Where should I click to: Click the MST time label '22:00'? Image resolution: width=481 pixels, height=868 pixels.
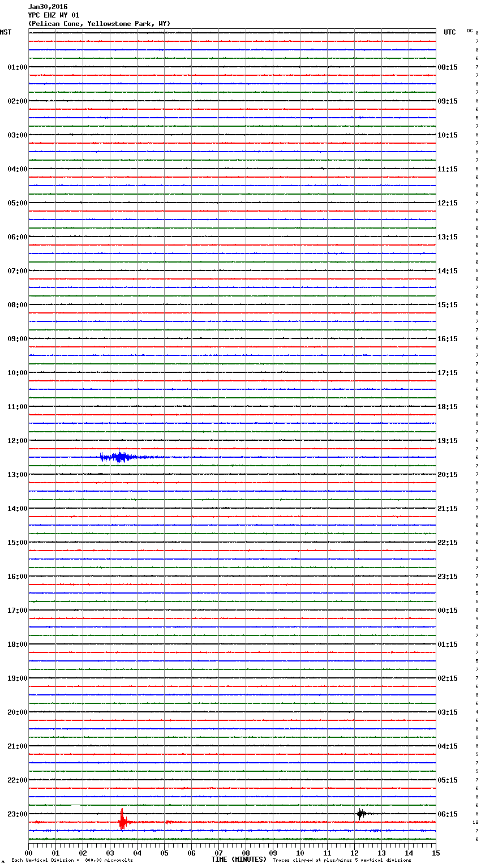point(18,780)
